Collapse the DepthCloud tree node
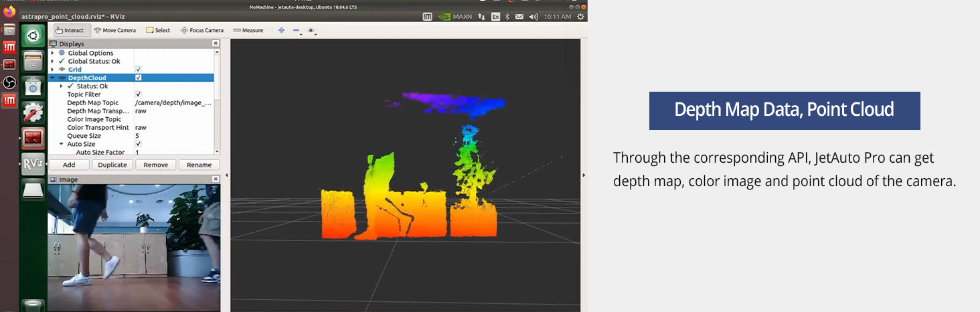The image size is (980, 312). pyautogui.click(x=53, y=78)
